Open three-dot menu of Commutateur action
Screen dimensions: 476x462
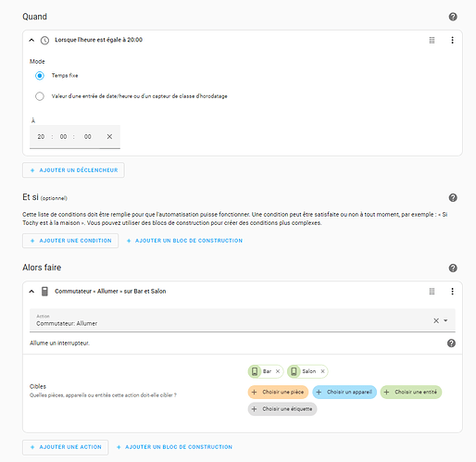(452, 292)
